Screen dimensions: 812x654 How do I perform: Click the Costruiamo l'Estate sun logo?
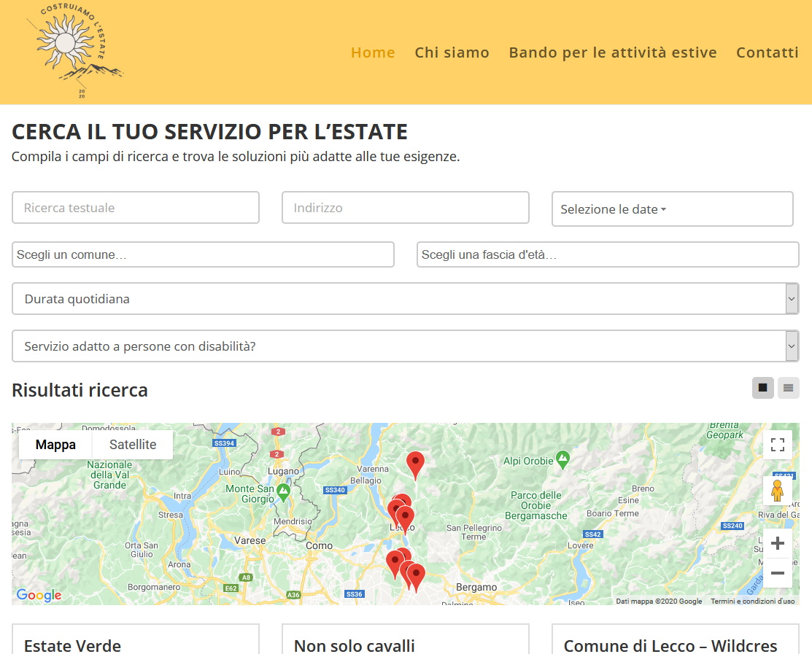[74, 50]
